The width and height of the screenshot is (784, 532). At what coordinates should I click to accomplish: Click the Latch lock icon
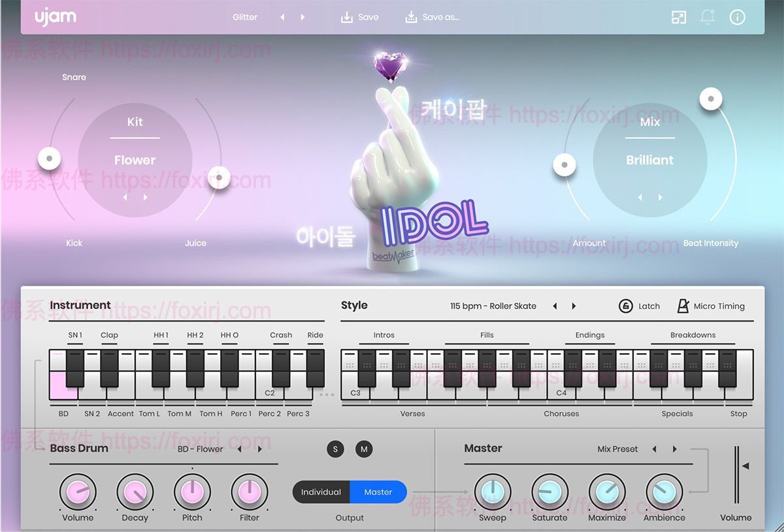pyautogui.click(x=625, y=305)
